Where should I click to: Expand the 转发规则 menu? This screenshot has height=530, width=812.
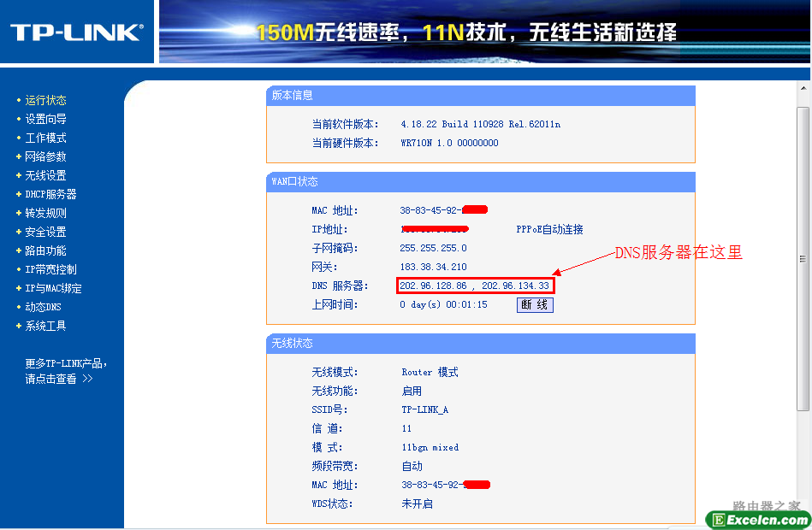(x=45, y=213)
